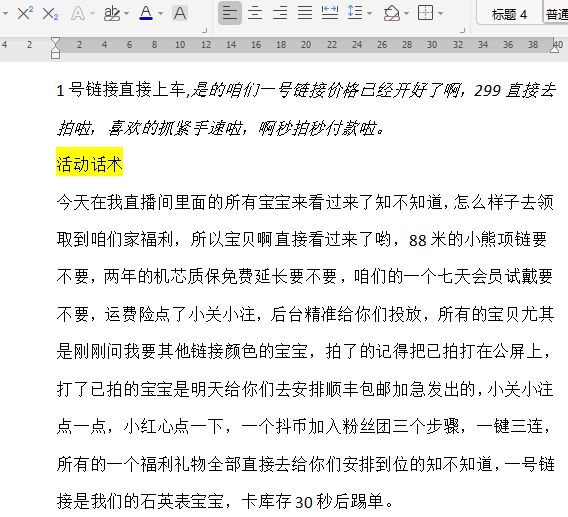Align the paragraph to the right
Image resolution: width=568 pixels, height=517 pixels.
pos(280,13)
